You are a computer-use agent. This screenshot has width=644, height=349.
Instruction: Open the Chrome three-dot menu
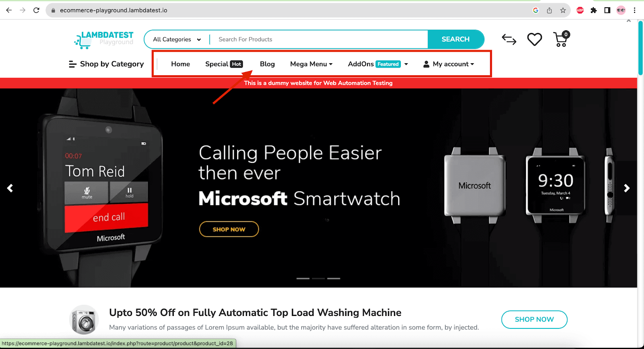635,10
